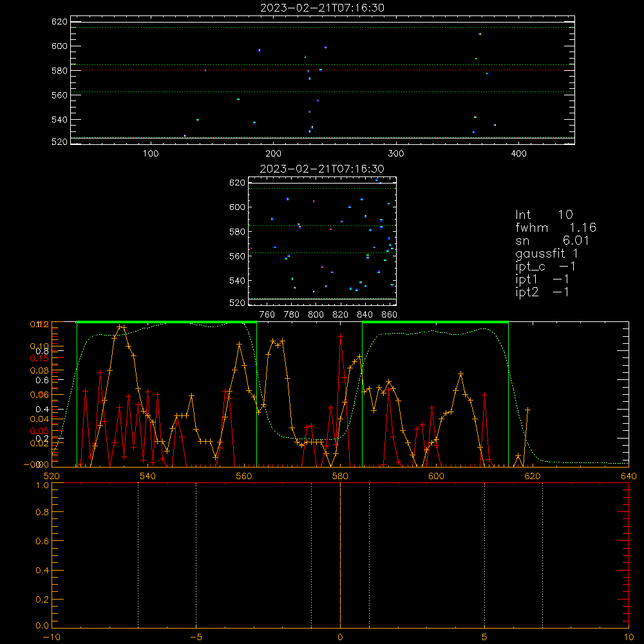Click orange y-axis label 0.08 on profile plot
Screen dimensions: 644x644
click(x=39, y=370)
